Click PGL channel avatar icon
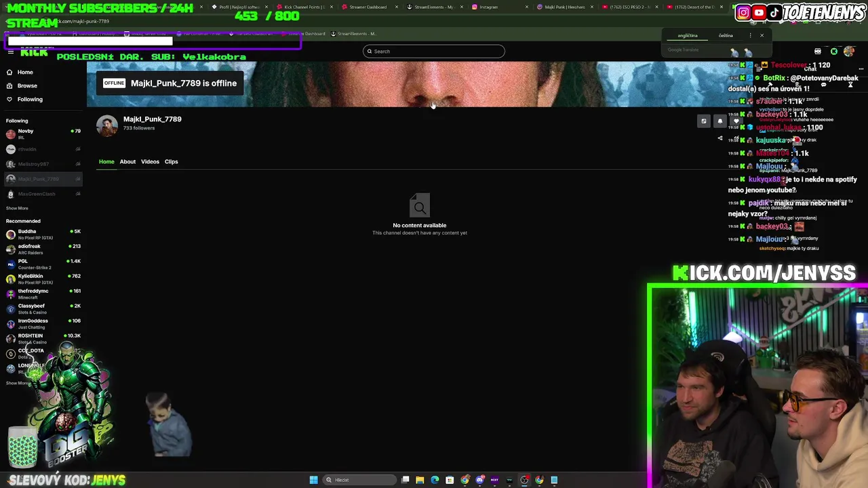The image size is (868, 488). 10,264
